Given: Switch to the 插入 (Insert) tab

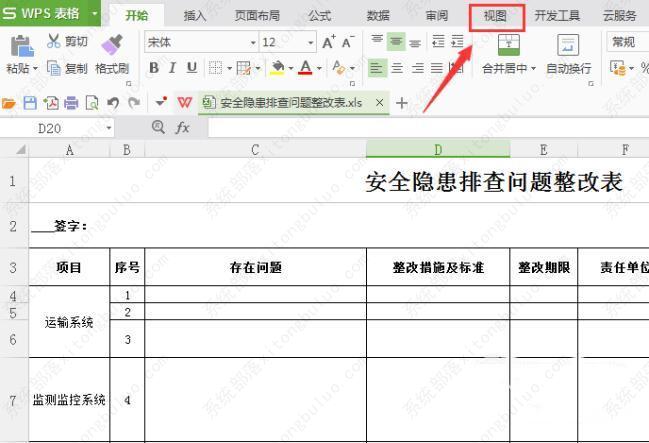Looking at the screenshot, I should click(195, 16).
